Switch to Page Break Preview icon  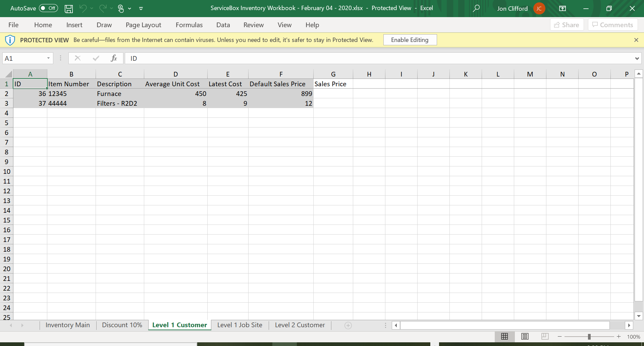545,336
